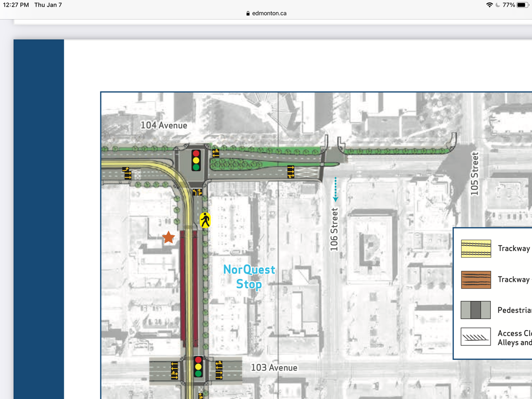Click the 103 Avenue street label
The height and width of the screenshot is (399, 532).
pos(274,367)
